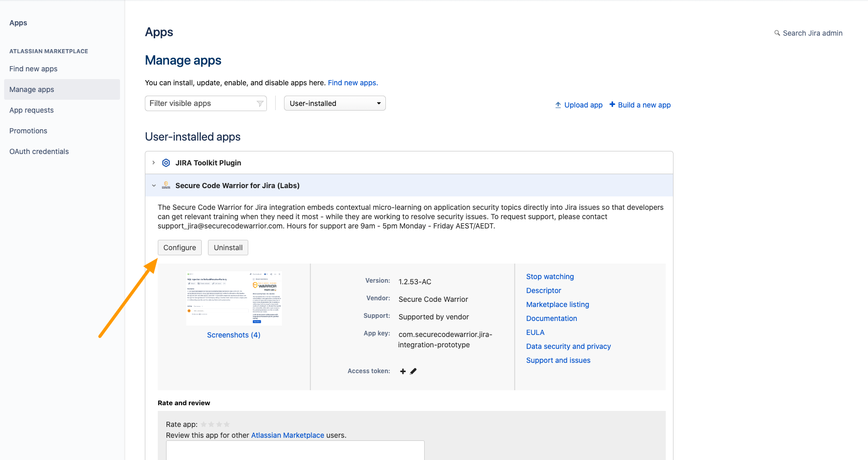Open Support and issues link
Image resolution: width=868 pixels, height=460 pixels.
click(558, 360)
